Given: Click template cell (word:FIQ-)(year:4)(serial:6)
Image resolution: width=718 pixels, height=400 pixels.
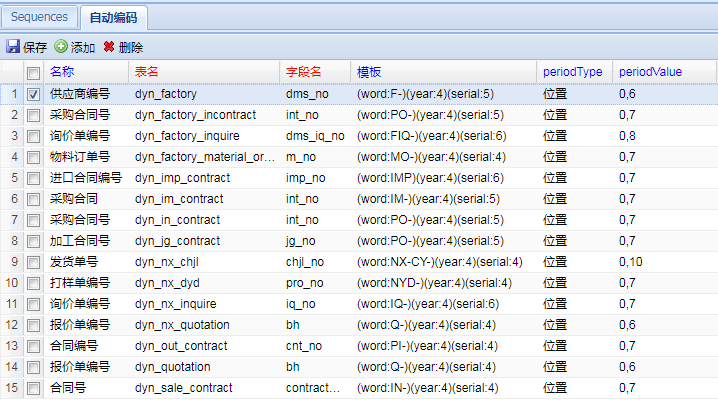Looking at the screenshot, I should (x=431, y=136).
